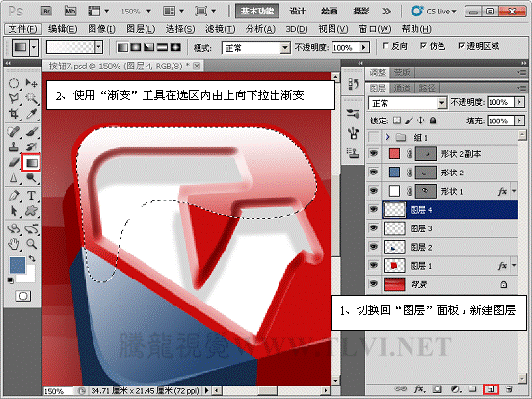Open the 编辑(E) menu
532x399 pixels.
point(63,29)
